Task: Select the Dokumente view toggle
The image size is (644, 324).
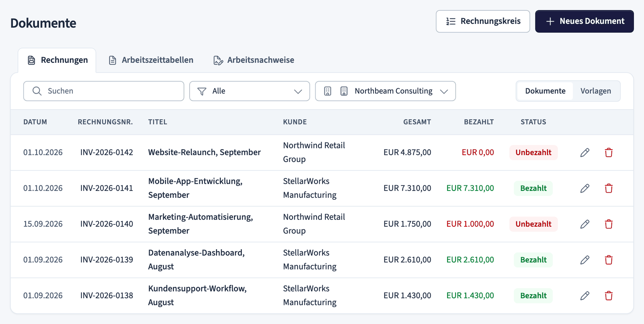Action: point(545,91)
